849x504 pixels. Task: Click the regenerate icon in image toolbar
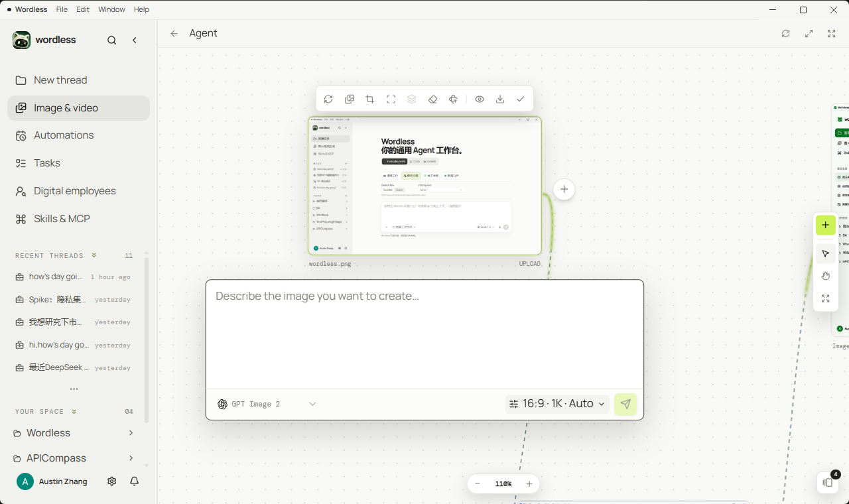328,99
